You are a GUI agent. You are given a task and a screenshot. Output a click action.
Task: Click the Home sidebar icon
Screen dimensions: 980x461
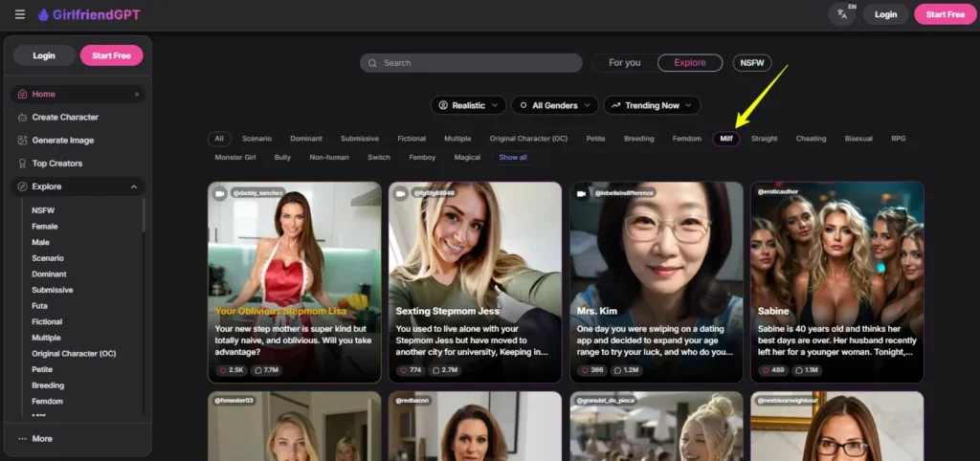[23, 95]
